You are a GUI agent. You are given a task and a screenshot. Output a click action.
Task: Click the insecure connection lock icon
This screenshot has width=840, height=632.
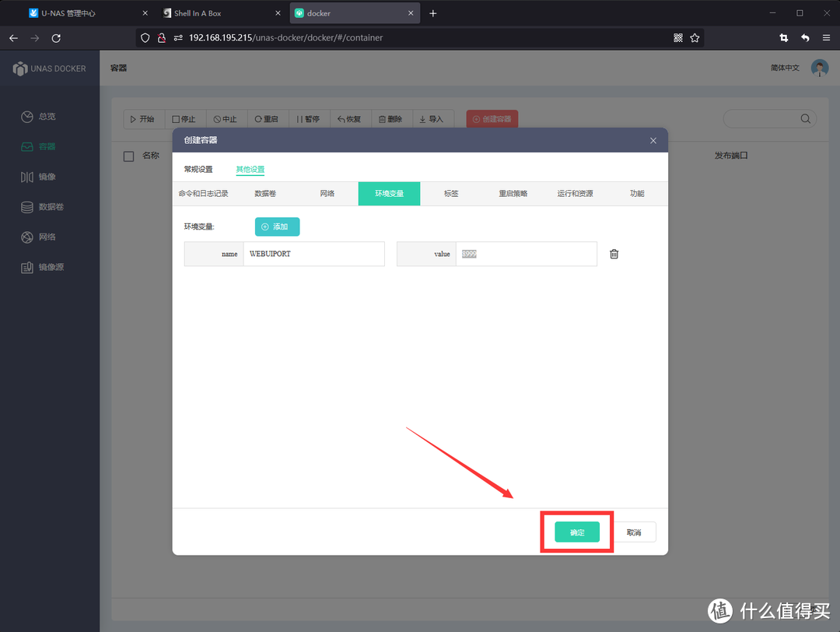point(162,38)
